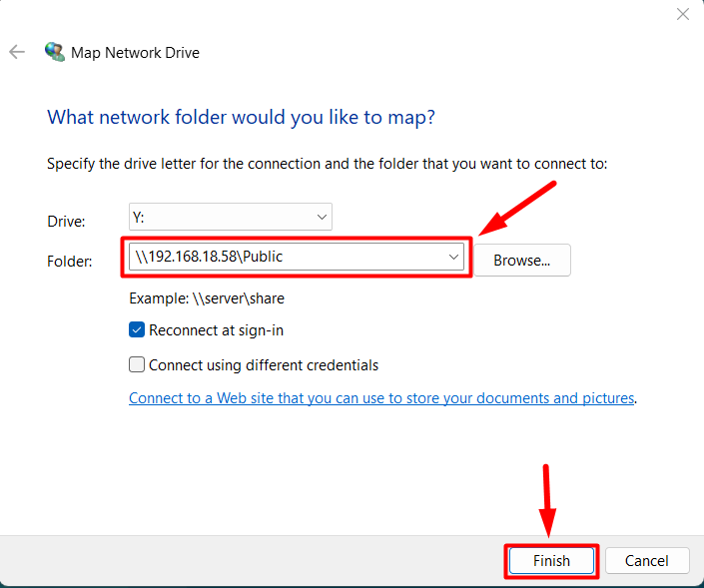Expand the Folder history dropdown chevron
Image resolution: width=704 pixels, height=588 pixels.
pyautogui.click(x=453, y=257)
